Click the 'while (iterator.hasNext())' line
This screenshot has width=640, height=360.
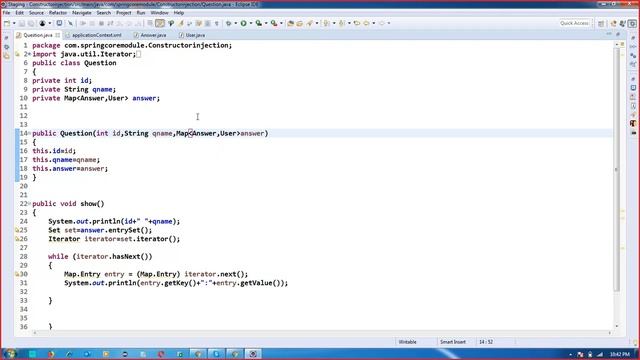point(100,256)
